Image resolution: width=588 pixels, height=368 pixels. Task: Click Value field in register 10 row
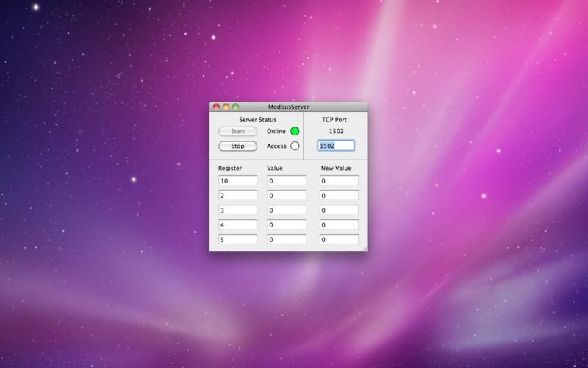(287, 180)
